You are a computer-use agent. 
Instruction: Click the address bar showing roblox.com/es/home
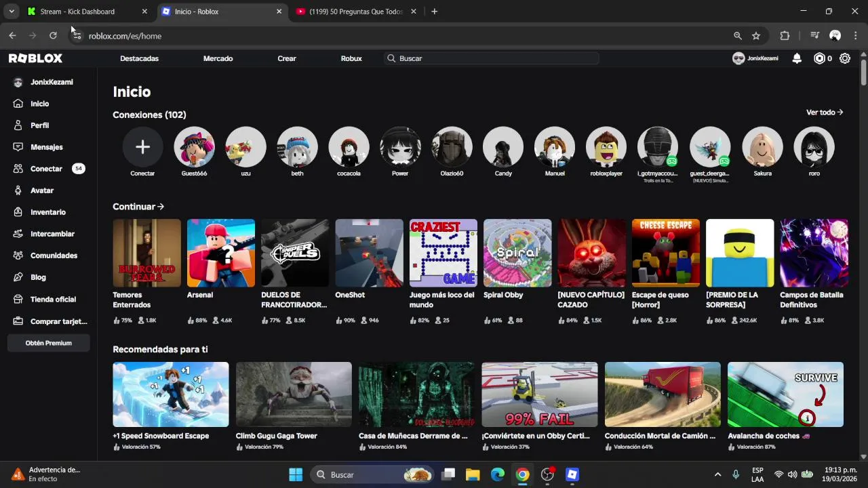coord(407,36)
